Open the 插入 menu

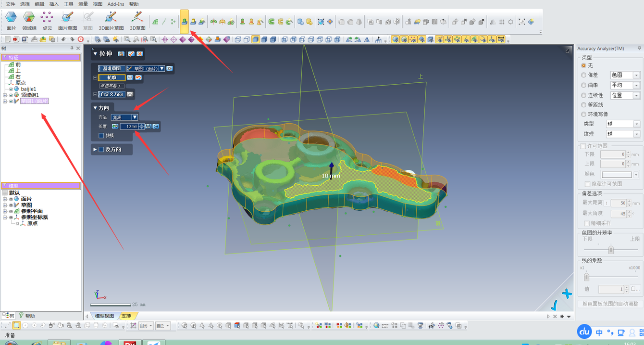pyautogui.click(x=54, y=4)
